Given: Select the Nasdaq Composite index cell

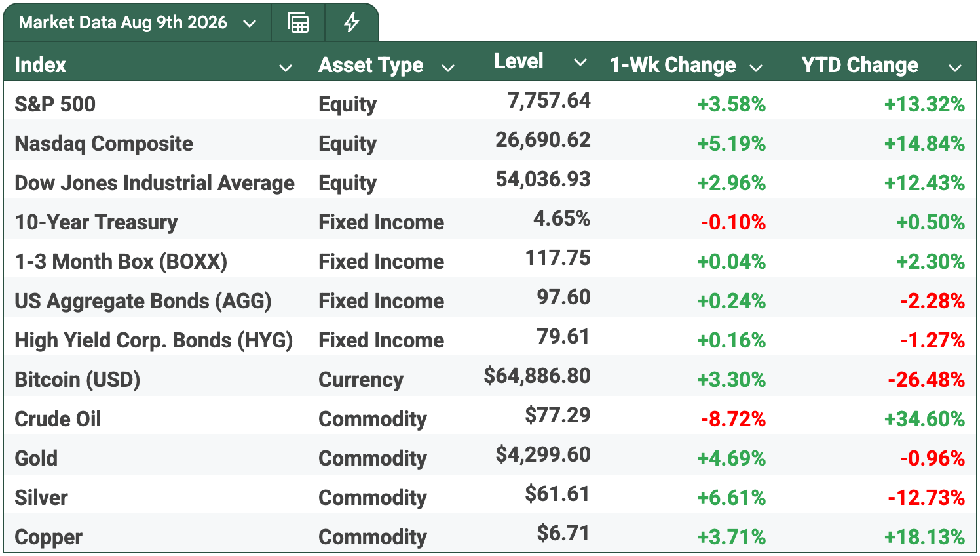Looking at the screenshot, I should pos(104,144).
